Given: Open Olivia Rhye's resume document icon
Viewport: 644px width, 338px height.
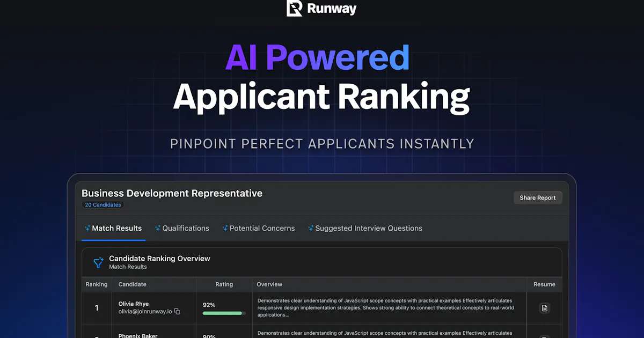Looking at the screenshot, I should coord(544,308).
